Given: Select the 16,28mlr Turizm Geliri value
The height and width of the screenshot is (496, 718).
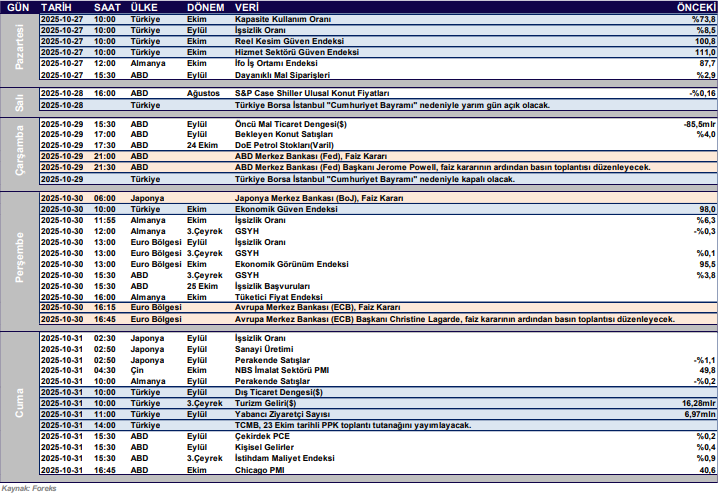Looking at the screenshot, I should pos(694,402).
